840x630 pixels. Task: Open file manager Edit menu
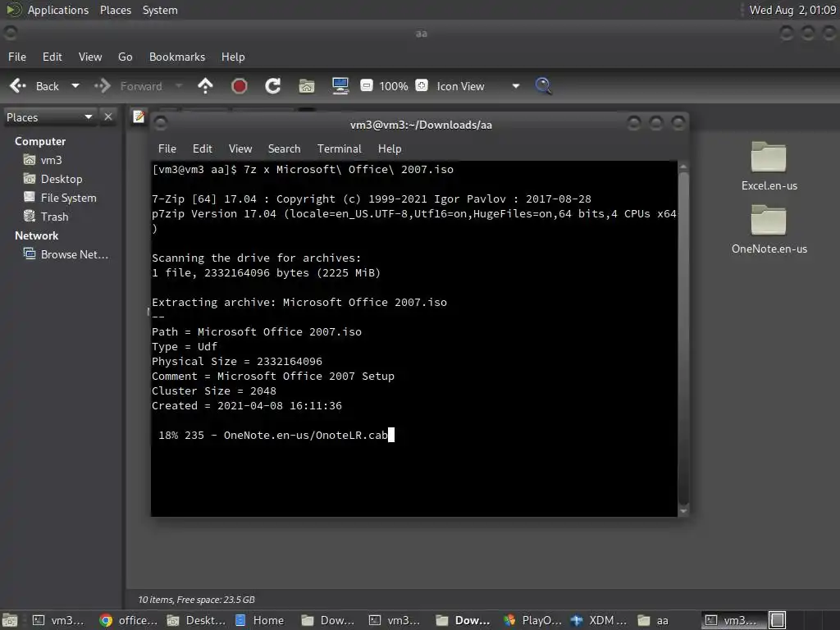(52, 57)
